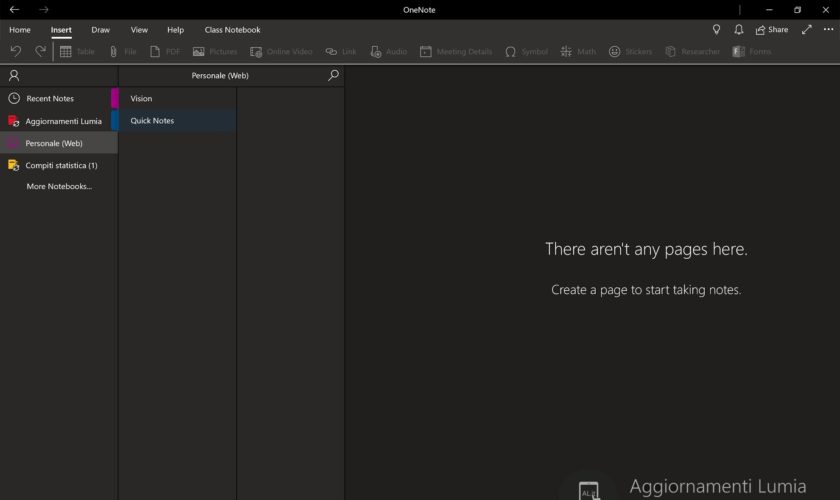Screen dimensions: 840x500
Task: Open the search magnifier icon
Action: point(333,75)
